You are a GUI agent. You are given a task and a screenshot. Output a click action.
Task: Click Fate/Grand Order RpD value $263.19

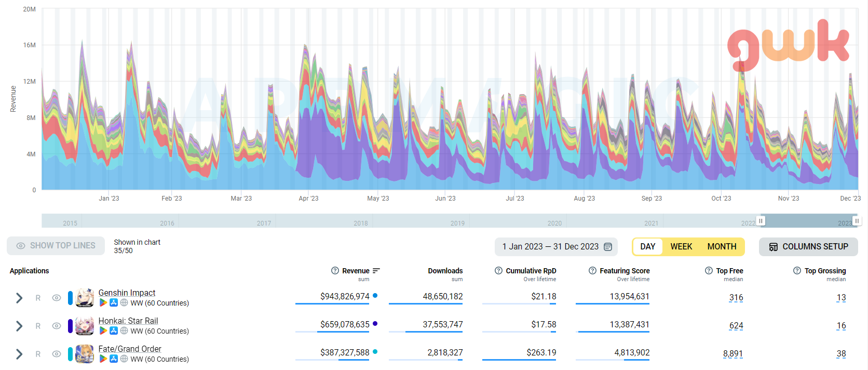pyautogui.click(x=541, y=352)
